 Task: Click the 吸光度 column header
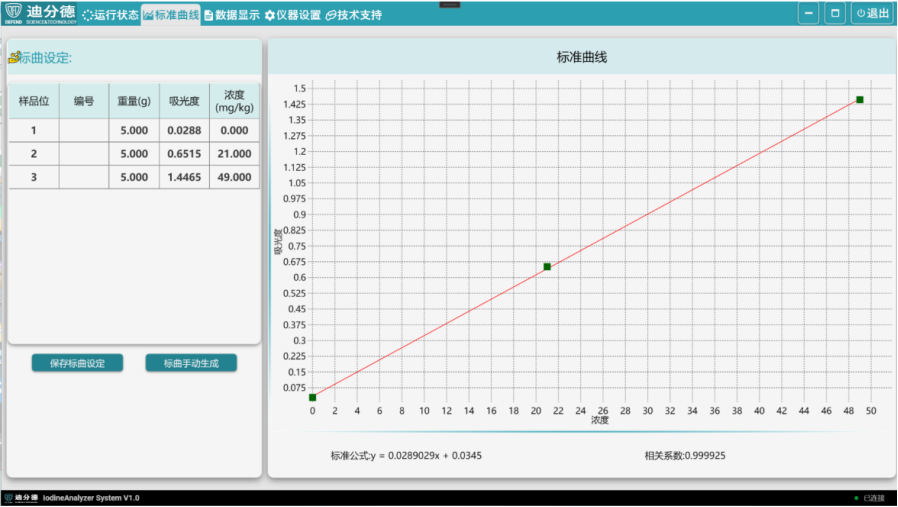pyautogui.click(x=184, y=100)
